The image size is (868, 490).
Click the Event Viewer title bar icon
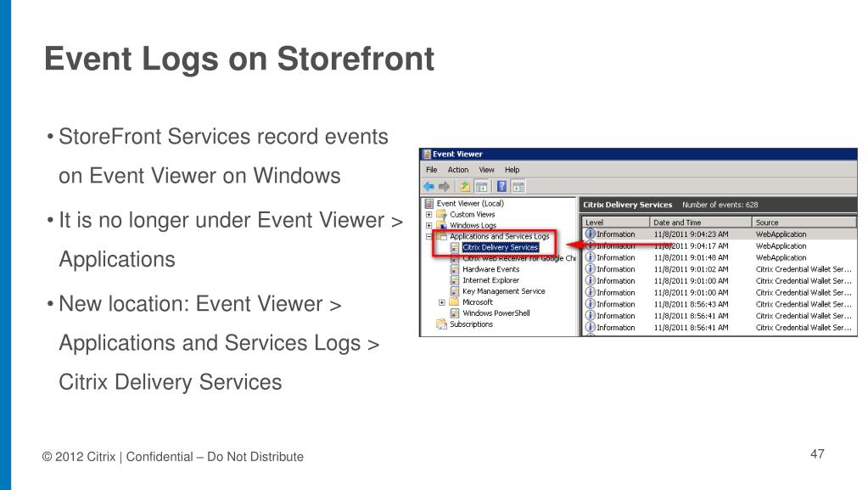(427, 154)
